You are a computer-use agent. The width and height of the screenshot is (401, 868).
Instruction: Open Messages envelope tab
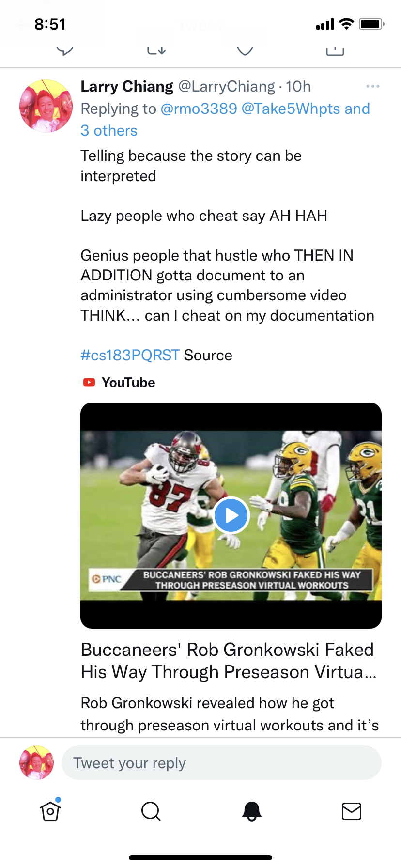click(351, 811)
